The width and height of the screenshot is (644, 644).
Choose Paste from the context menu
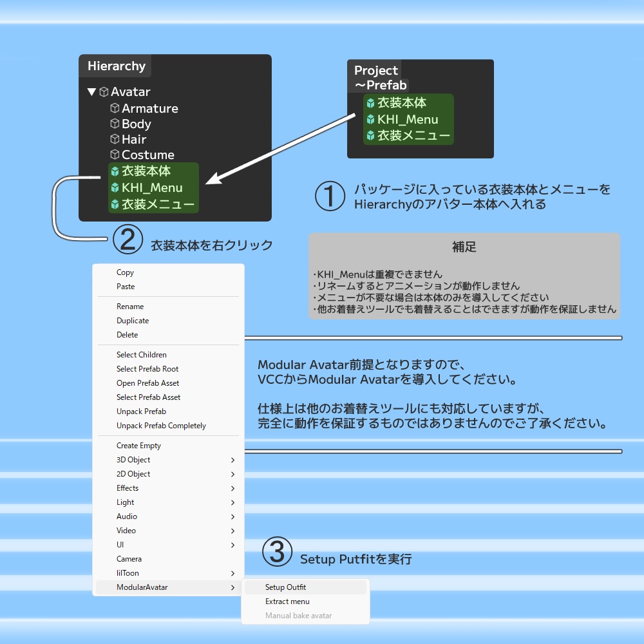click(x=168, y=287)
